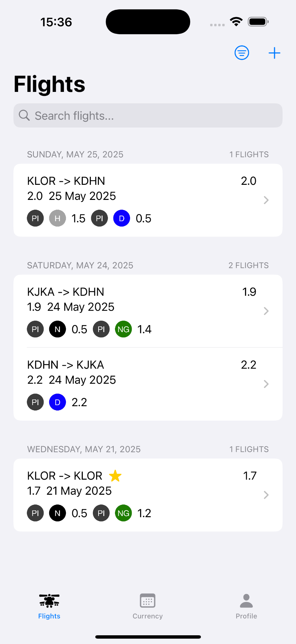Open the filter options icon
The width and height of the screenshot is (296, 644).
point(242,53)
